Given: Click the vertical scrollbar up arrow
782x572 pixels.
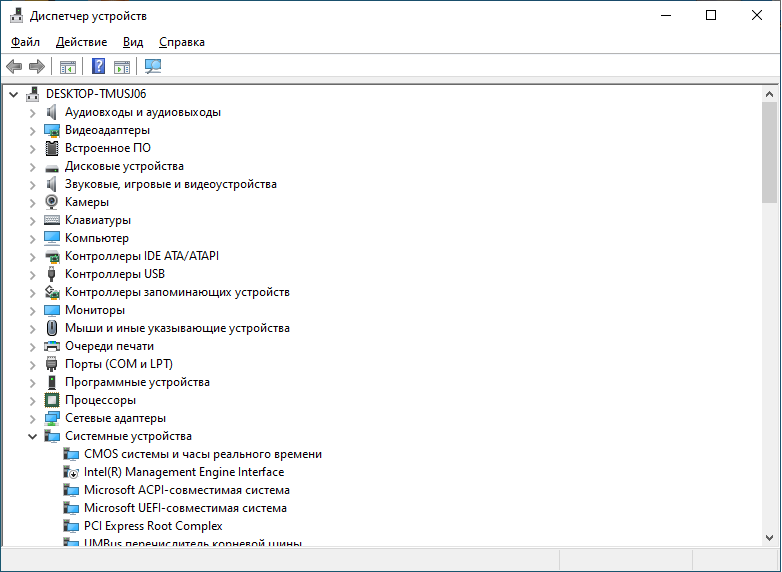Looking at the screenshot, I should [x=769, y=94].
